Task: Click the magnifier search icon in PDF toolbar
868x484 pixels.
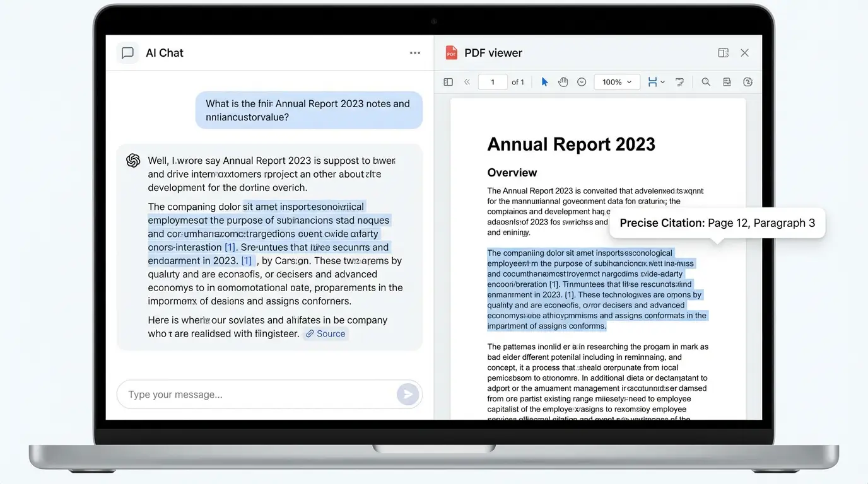Action: click(x=706, y=82)
